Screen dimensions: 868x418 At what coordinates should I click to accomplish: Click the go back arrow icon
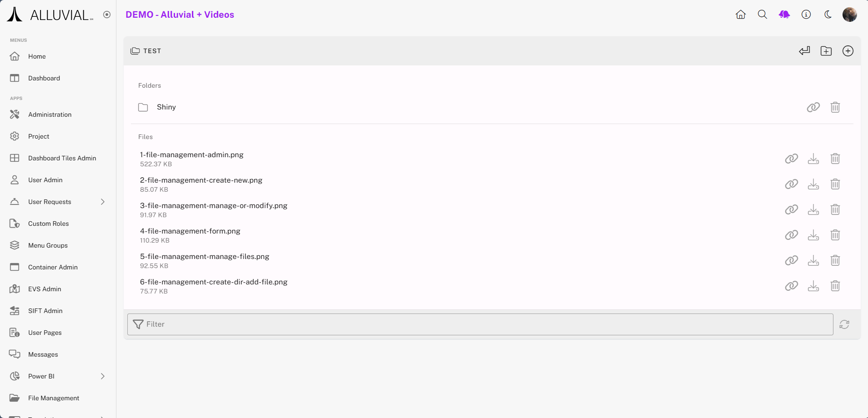[x=804, y=51]
